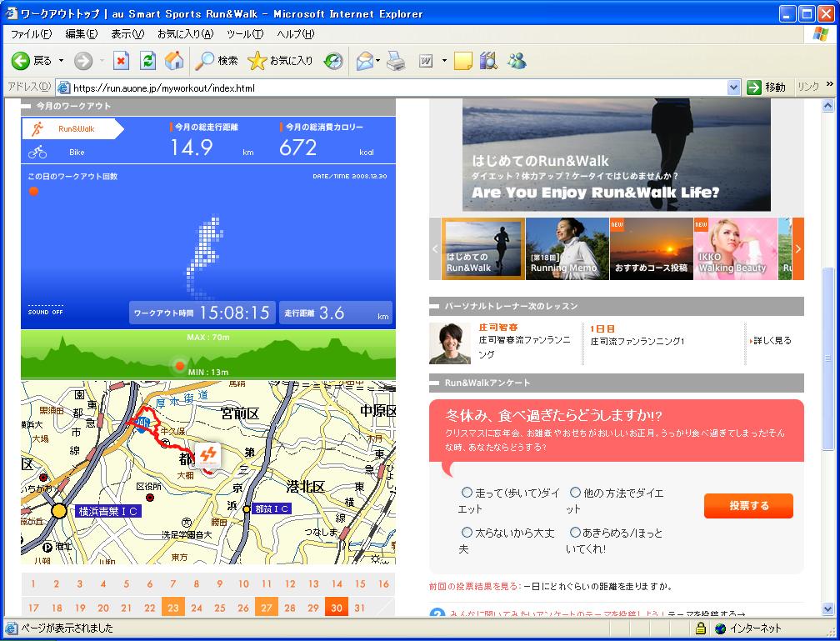
Task: Open Forward button history dropdown arrow
Action: pyautogui.click(x=102, y=61)
